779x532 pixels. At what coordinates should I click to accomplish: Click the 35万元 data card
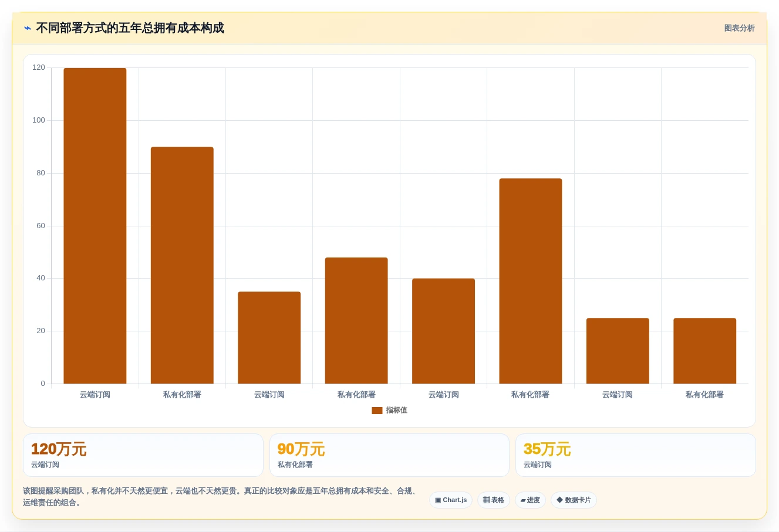point(636,455)
